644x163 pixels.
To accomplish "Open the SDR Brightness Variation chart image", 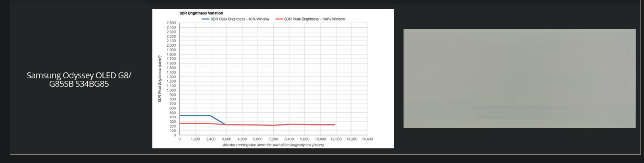I will (273, 79).
